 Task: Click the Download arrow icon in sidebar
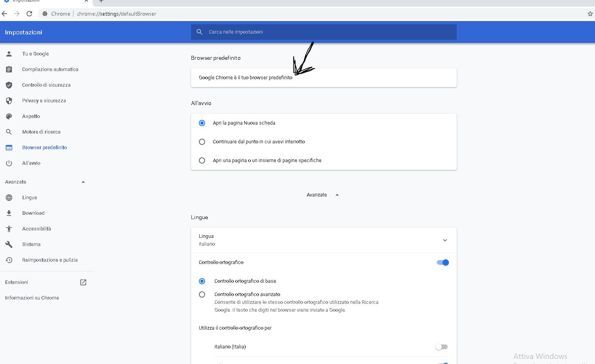point(9,213)
